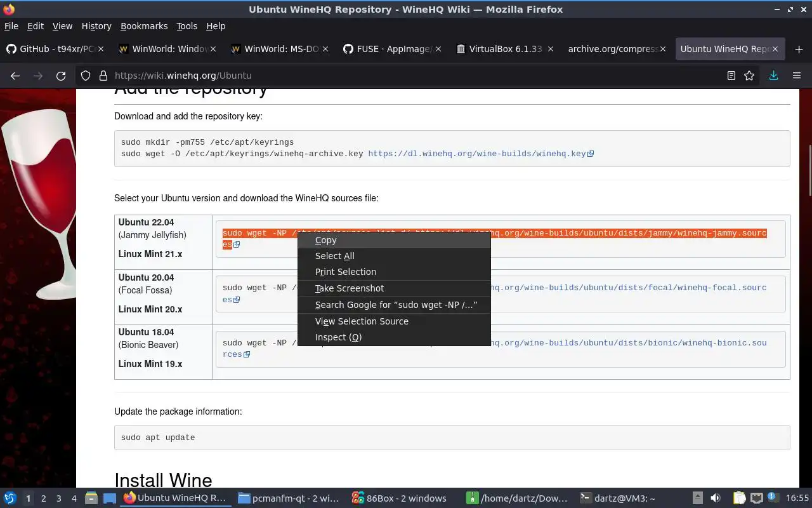Show desktop via blue panel icon
Viewport: 812px width, 508px height.
(x=109, y=498)
